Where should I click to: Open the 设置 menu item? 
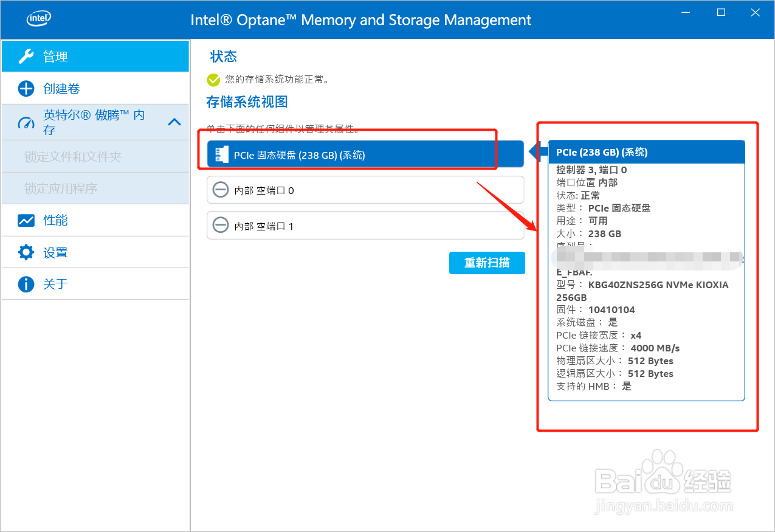point(95,252)
